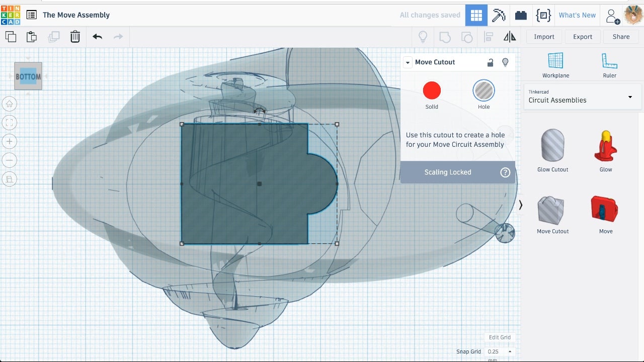
Task: Select the Workplane tool
Action: tap(555, 65)
